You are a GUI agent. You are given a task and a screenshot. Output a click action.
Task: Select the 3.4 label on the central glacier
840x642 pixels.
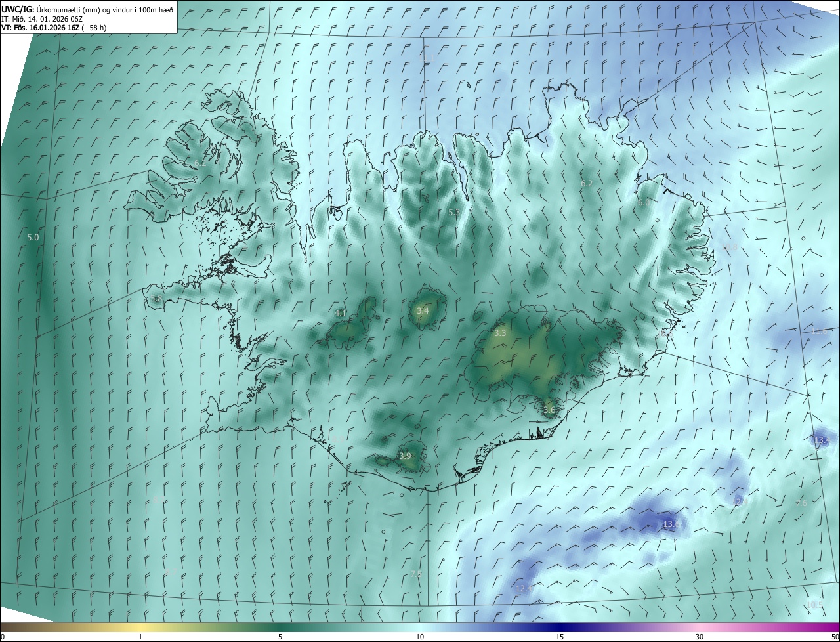[x=423, y=310]
